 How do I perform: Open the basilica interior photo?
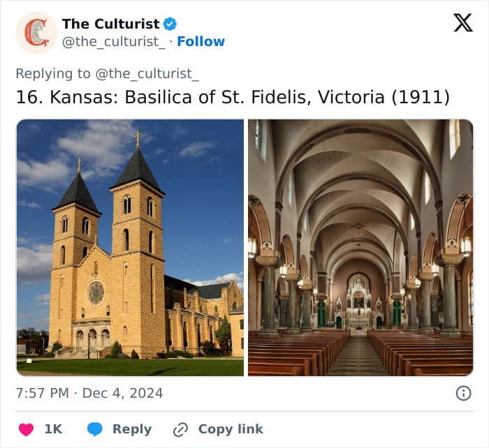tap(360, 248)
